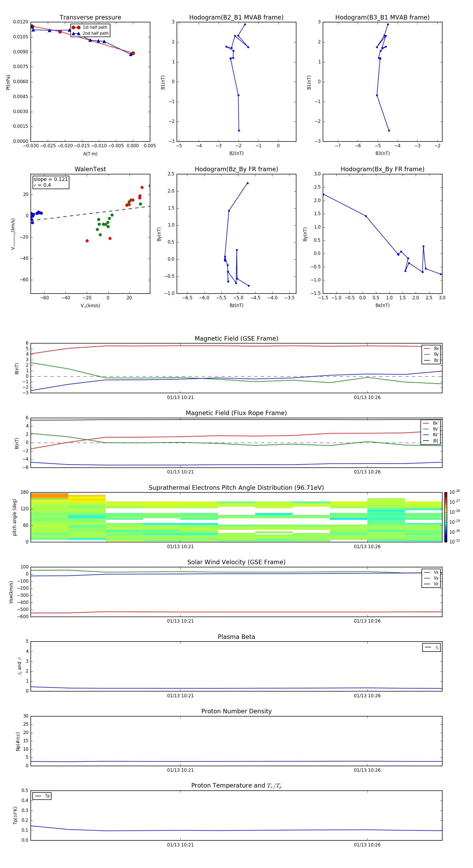Click 'A(T·m)' x-axis label
This screenshot has width=473, height=868.
(90, 154)
